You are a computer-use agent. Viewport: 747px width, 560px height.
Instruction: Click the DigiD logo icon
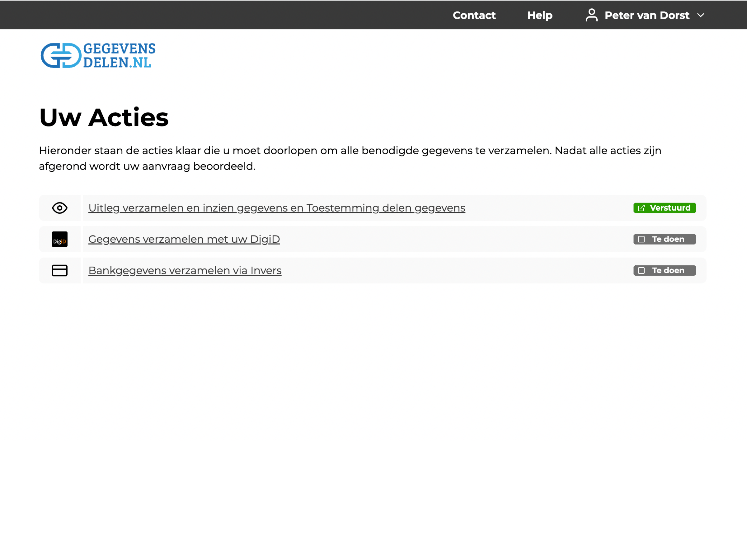coord(60,239)
